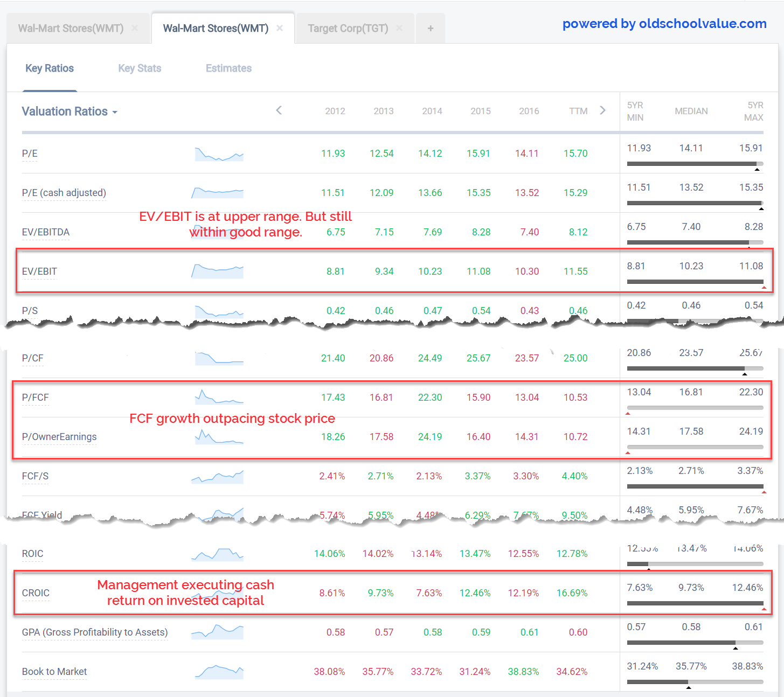Select the active Wal-Mart Stores(WMT) tab

[x=216, y=28]
